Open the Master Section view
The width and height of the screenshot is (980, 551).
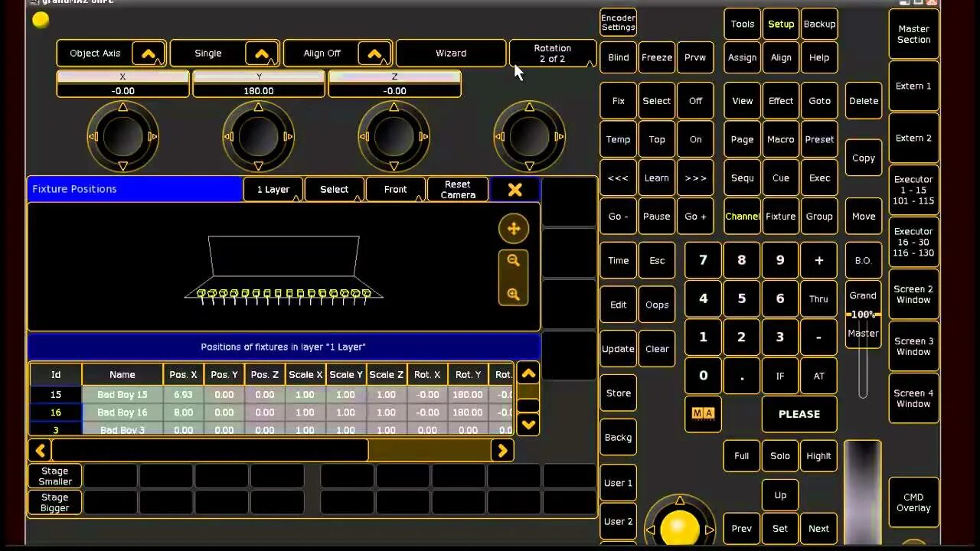coord(913,34)
